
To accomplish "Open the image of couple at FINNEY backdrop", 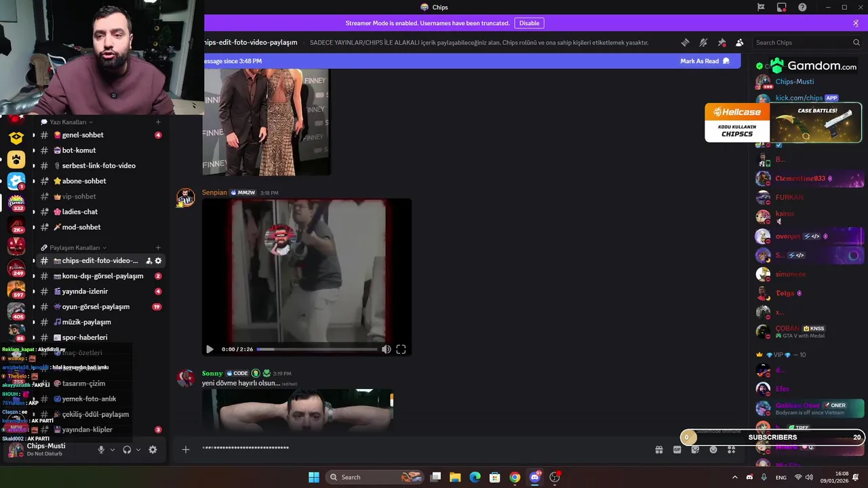I will [x=267, y=122].
